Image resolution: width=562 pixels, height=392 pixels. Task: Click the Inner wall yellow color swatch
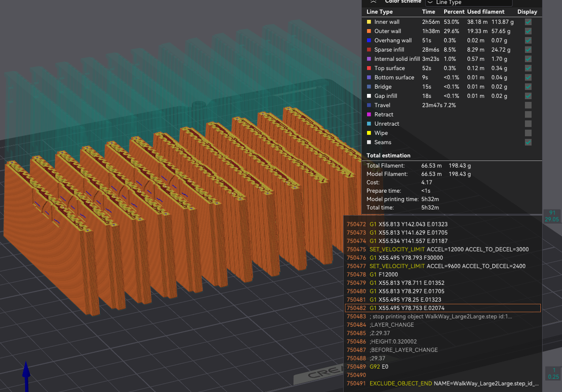tap(369, 22)
